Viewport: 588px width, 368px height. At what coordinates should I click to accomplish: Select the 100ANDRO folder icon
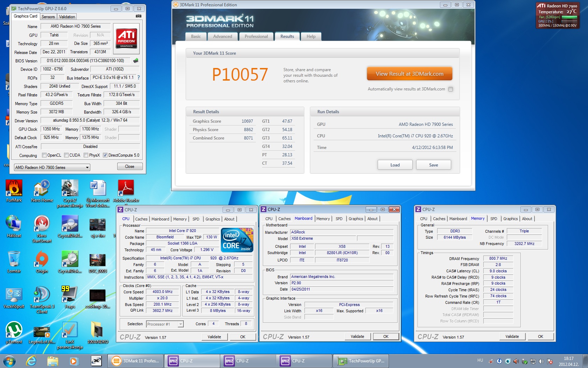tap(98, 333)
